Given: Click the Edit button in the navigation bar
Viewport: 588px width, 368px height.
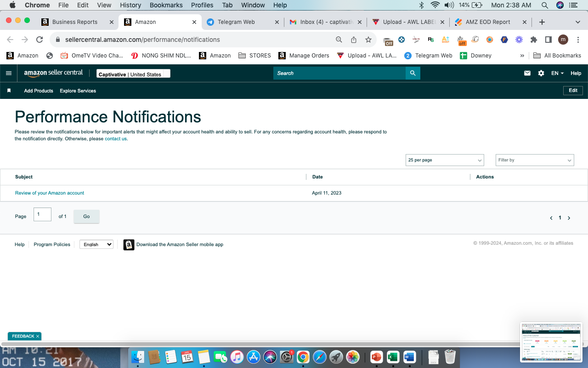Looking at the screenshot, I should coord(573,91).
